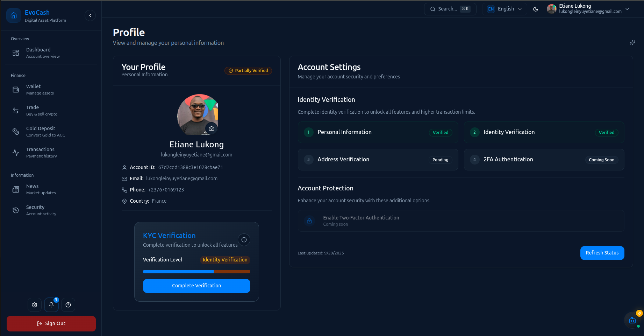Expand the Etiane Lukong account menu
Viewport: 644px width, 336px height.
(588, 9)
